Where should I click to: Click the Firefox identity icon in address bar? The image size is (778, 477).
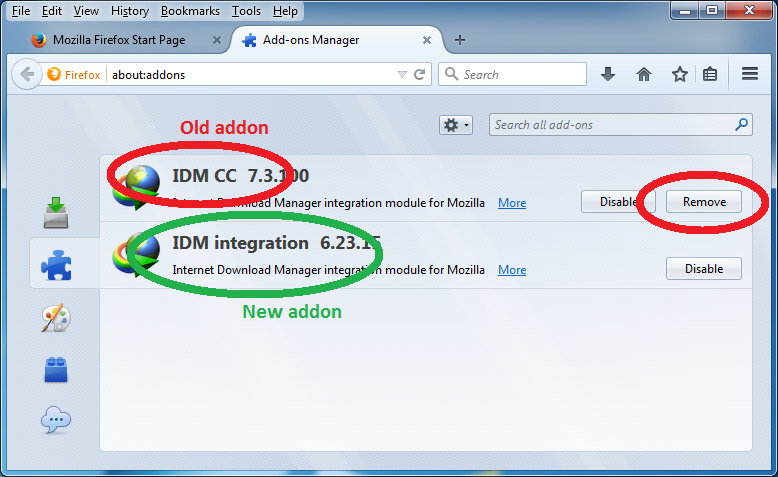tap(54, 74)
